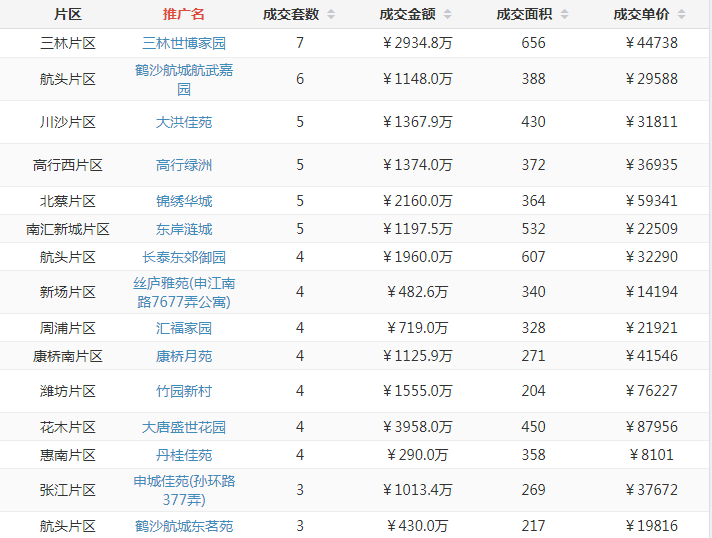
Task: Click the amount ¥1374.0万
Action: point(417,165)
